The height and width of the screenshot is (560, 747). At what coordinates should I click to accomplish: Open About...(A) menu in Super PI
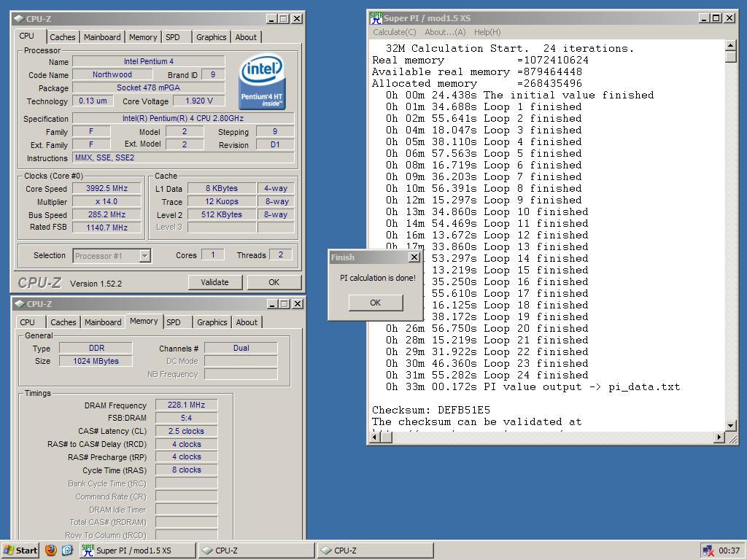[445, 32]
